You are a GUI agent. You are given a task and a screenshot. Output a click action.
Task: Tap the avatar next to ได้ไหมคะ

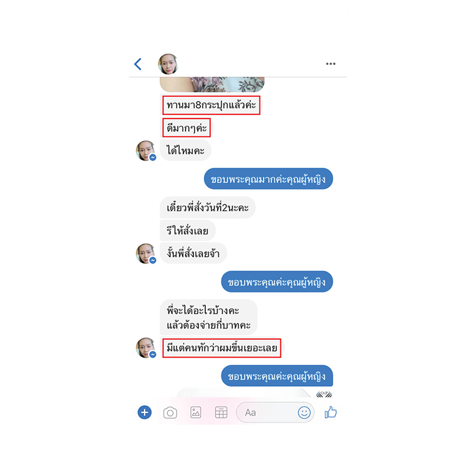point(146,151)
